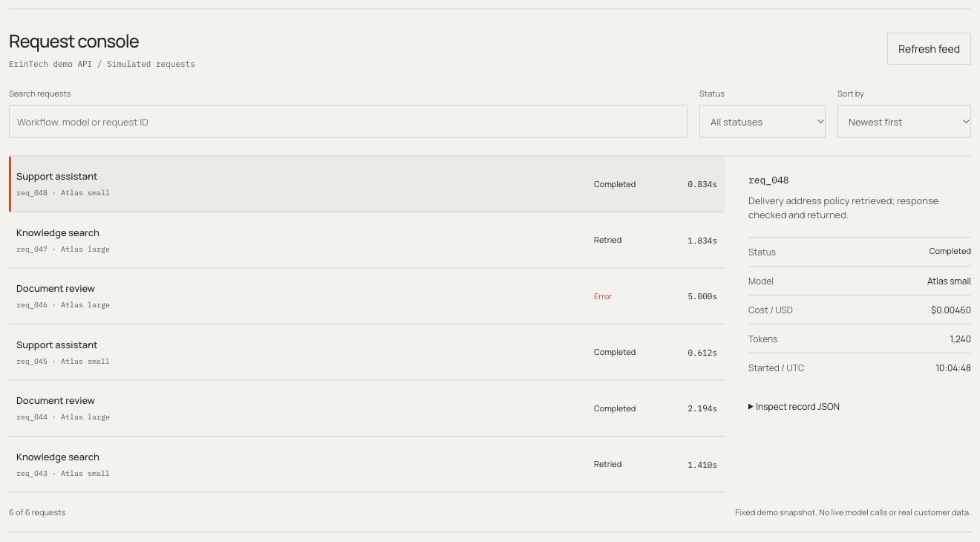
Task: Select the Support assistant req_048 row
Action: coord(367,184)
